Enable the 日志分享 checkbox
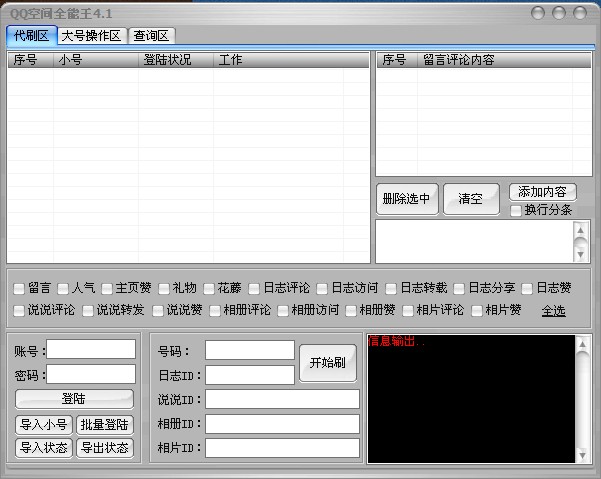This screenshot has height=479, width=601. [x=459, y=288]
